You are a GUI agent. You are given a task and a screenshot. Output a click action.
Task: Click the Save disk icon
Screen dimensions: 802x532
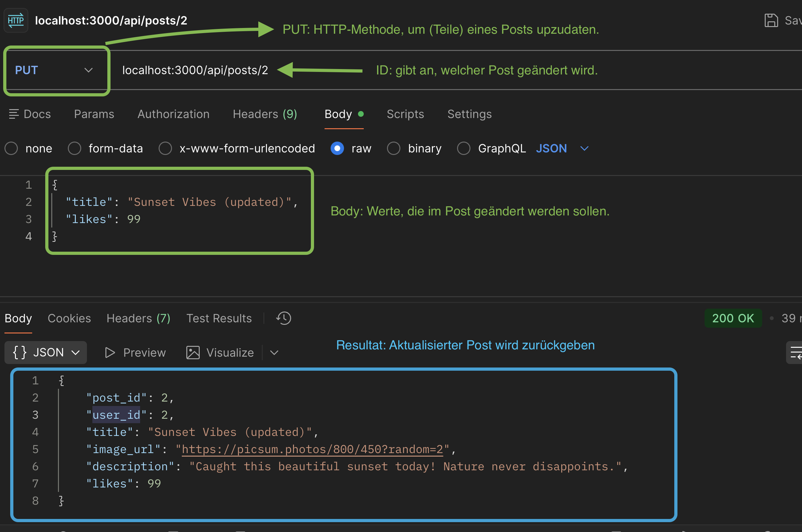point(771,20)
